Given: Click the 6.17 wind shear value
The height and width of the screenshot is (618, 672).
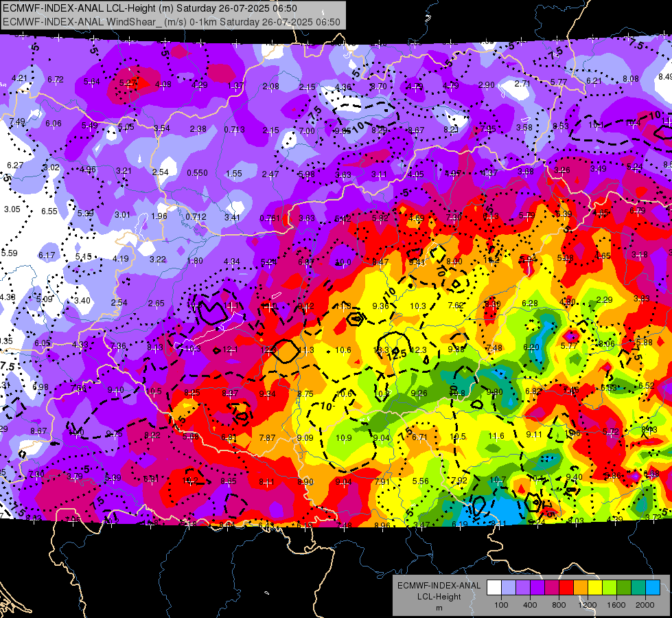Looking at the screenshot, I should pos(47,255).
